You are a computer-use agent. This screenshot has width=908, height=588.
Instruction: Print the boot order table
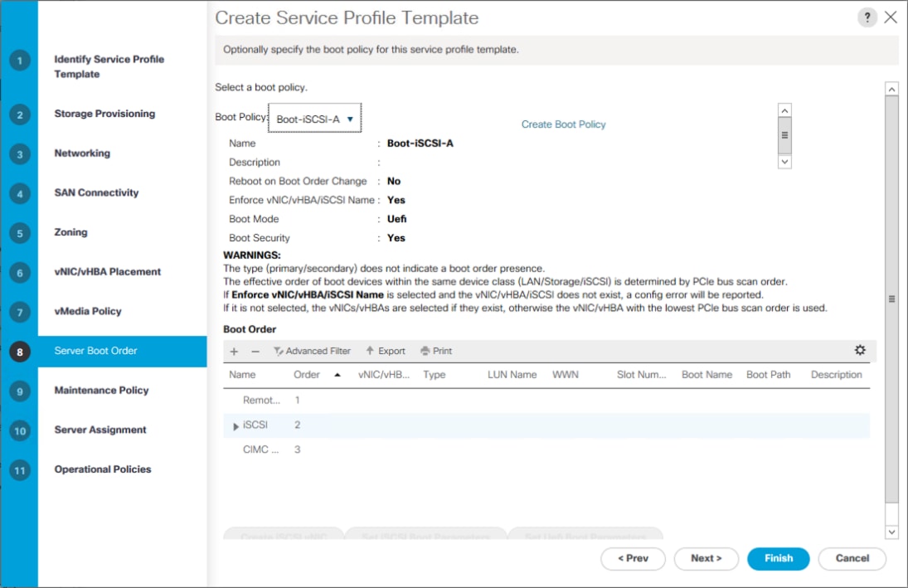[436, 351]
